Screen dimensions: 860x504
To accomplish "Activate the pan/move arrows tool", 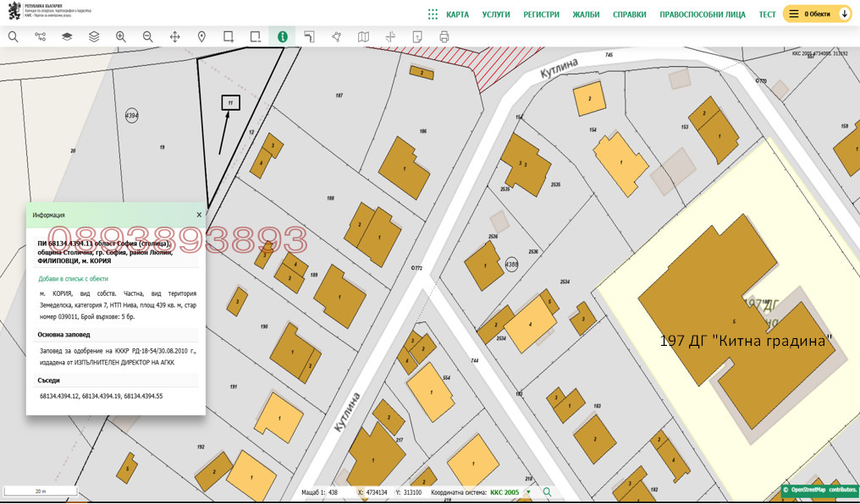I will coord(175,37).
